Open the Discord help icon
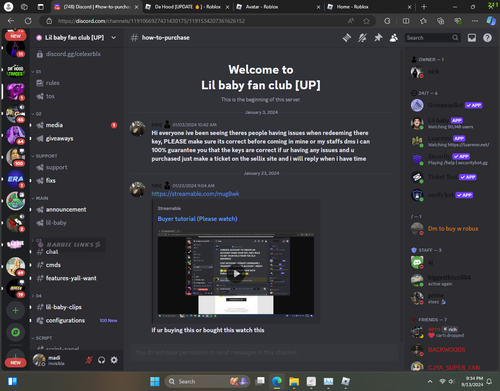The width and height of the screenshot is (500, 391). click(x=487, y=38)
